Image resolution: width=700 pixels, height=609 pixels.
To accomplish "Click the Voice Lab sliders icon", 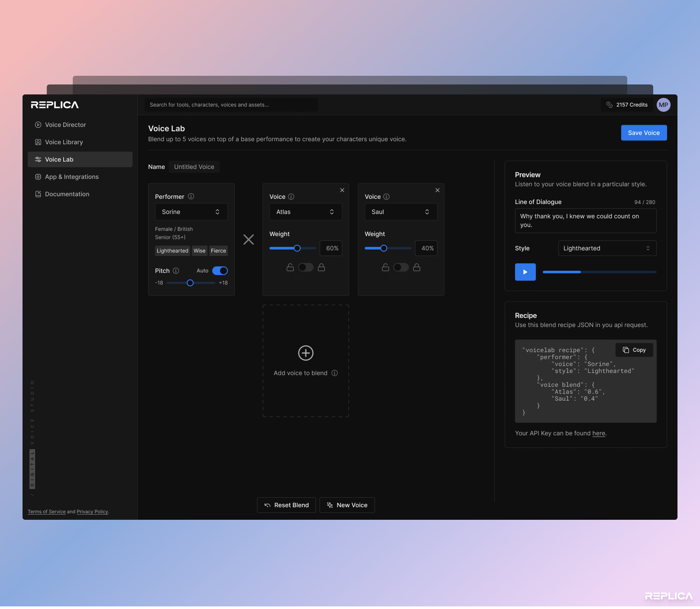I will [x=38, y=159].
